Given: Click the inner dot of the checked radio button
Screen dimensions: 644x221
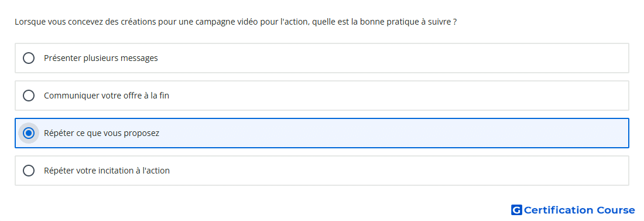Looking at the screenshot, I should (29, 133).
